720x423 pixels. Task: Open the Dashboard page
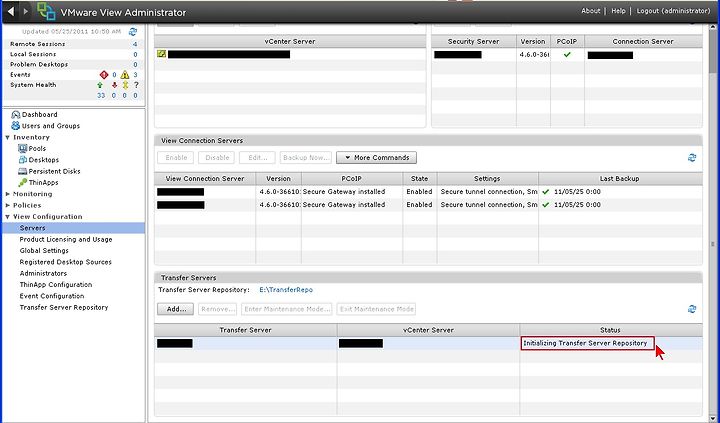coord(39,115)
